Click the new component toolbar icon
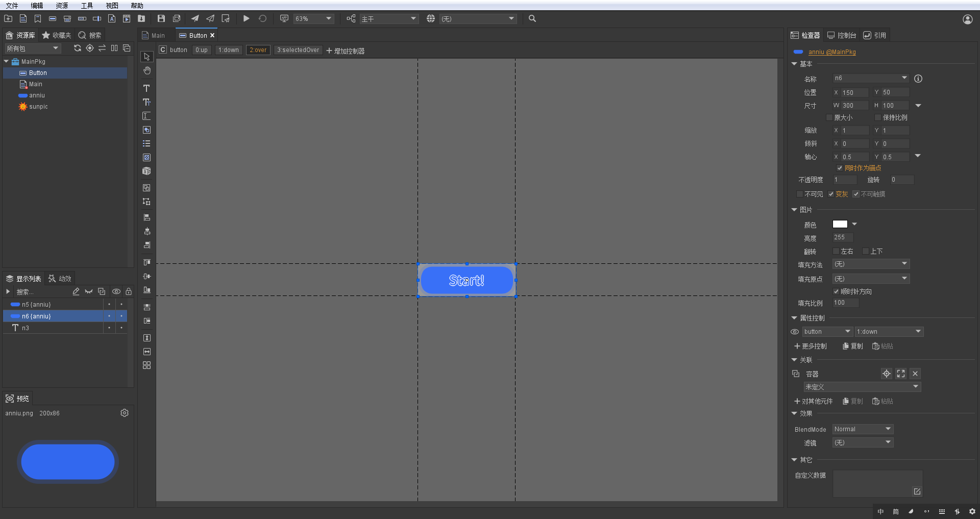This screenshot has width=980, height=519. coord(23,18)
